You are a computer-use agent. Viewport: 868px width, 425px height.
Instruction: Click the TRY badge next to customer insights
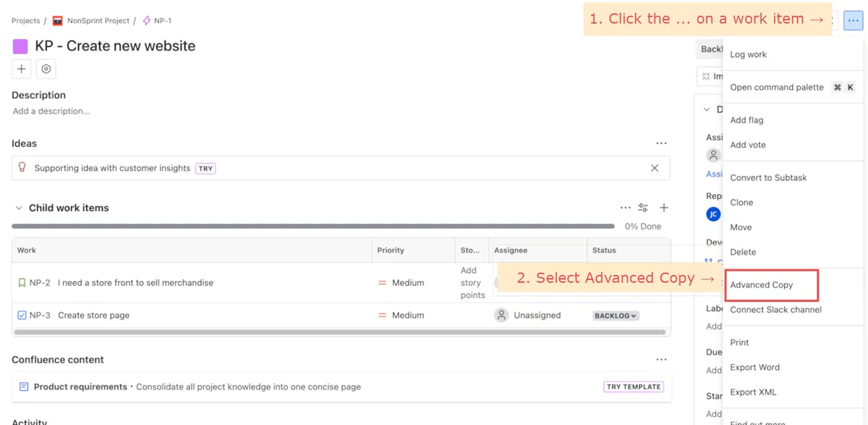(x=205, y=168)
